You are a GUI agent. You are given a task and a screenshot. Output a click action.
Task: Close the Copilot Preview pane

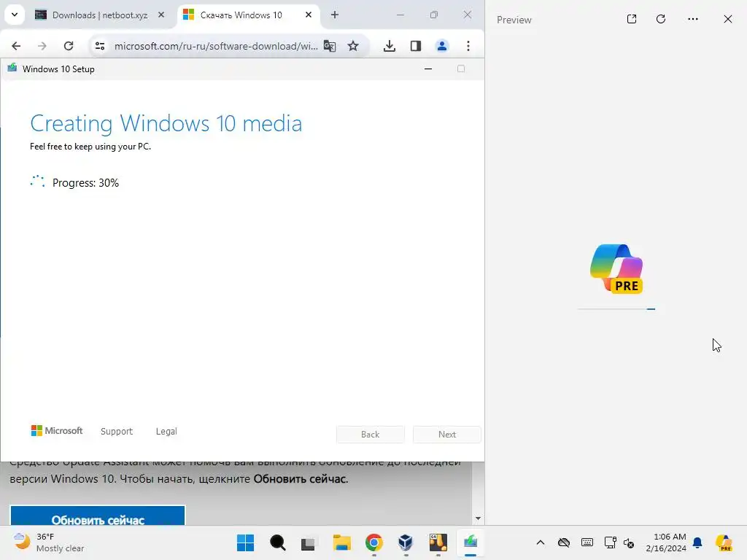click(x=728, y=19)
